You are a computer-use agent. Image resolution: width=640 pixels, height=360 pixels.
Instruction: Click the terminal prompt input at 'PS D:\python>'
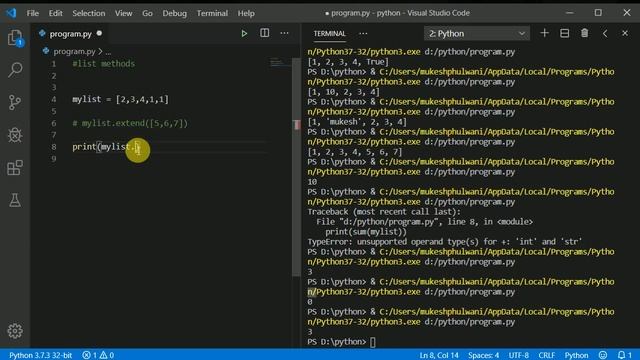point(373,342)
